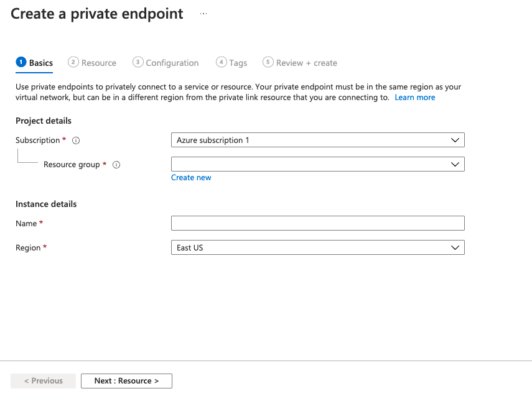Click the step 1 Basics circle icon
532x404 pixels.
pos(21,62)
